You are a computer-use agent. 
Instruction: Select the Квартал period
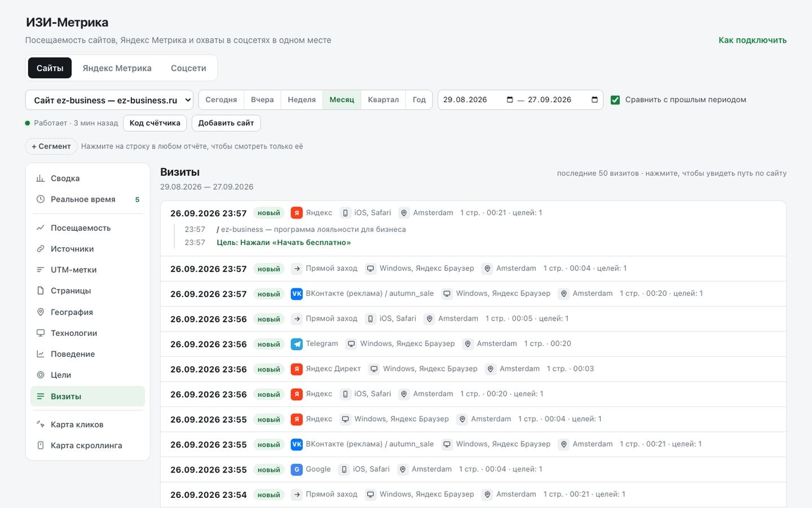click(383, 100)
